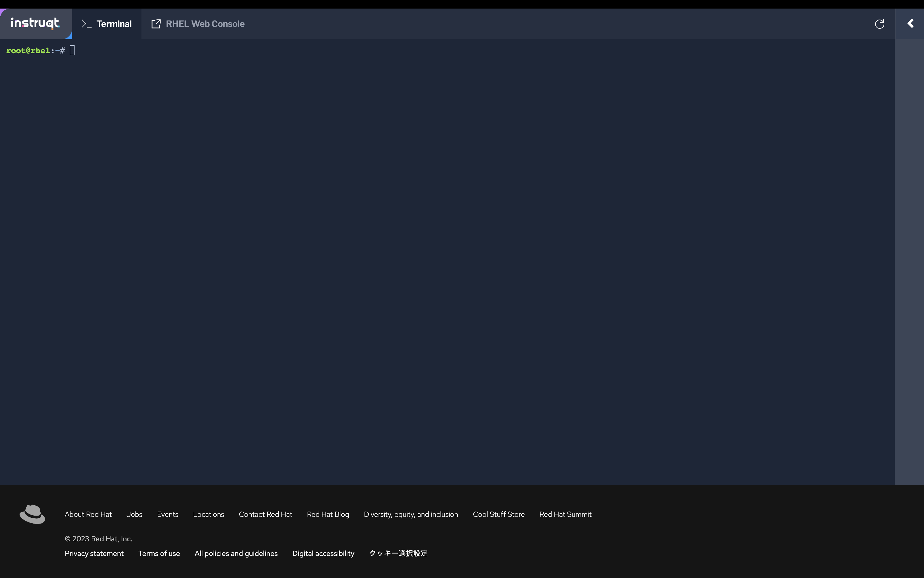Click Contact Red Hat link
The image size is (924, 578).
(265, 514)
